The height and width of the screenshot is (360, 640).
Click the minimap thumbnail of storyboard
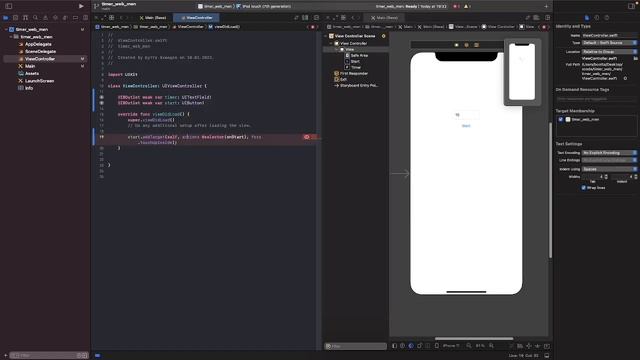tap(522, 72)
